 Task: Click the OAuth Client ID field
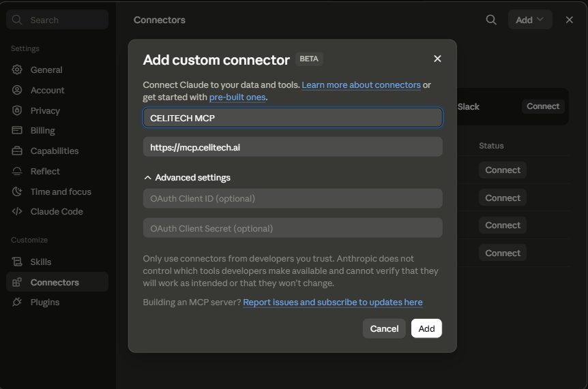(293, 198)
